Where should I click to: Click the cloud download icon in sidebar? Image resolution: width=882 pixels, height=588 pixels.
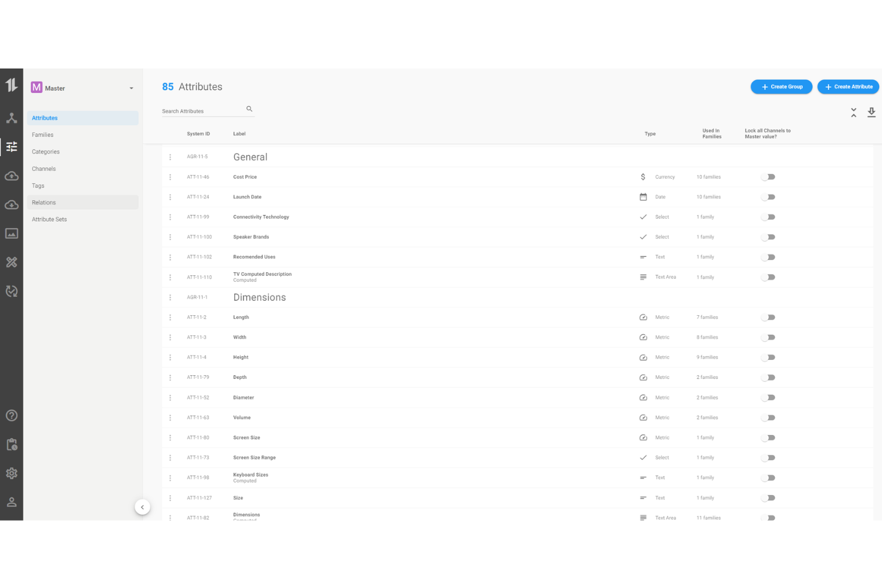coord(11,204)
